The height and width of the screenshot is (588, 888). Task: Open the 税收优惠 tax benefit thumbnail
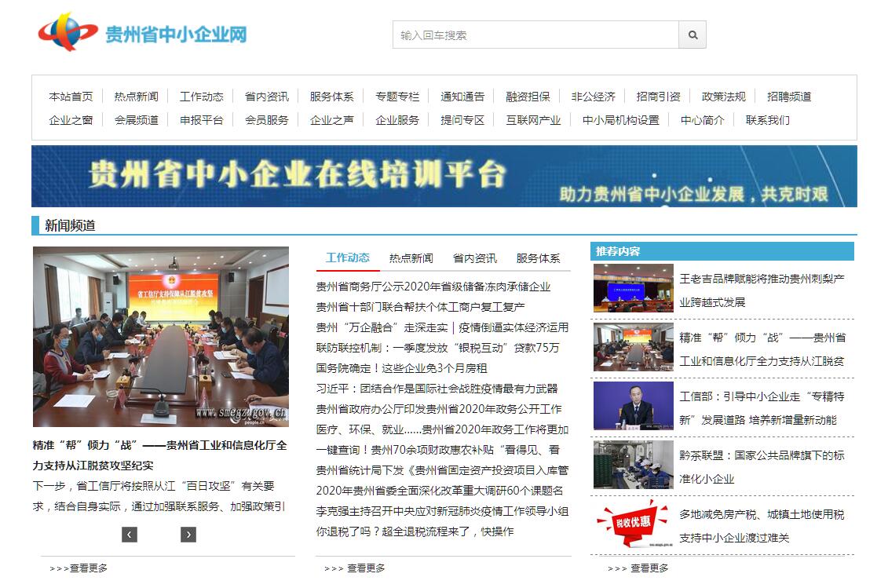point(633,523)
